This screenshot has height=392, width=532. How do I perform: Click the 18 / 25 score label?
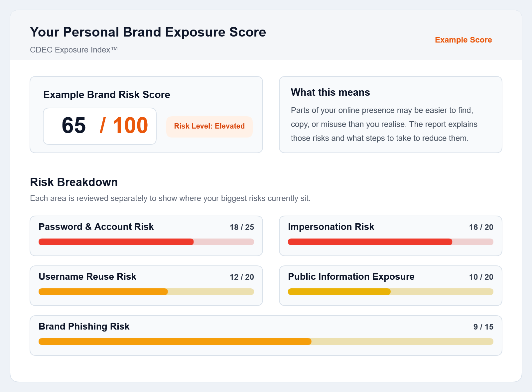241,227
